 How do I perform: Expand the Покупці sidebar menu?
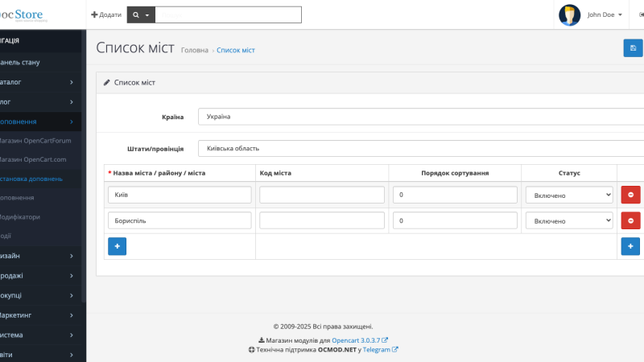click(x=41, y=295)
